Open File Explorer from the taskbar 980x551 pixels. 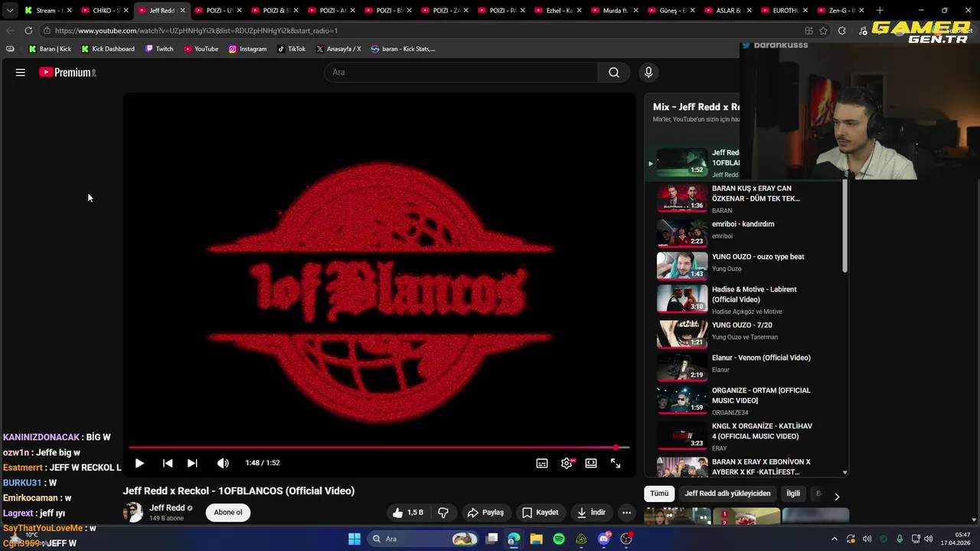coord(536,539)
